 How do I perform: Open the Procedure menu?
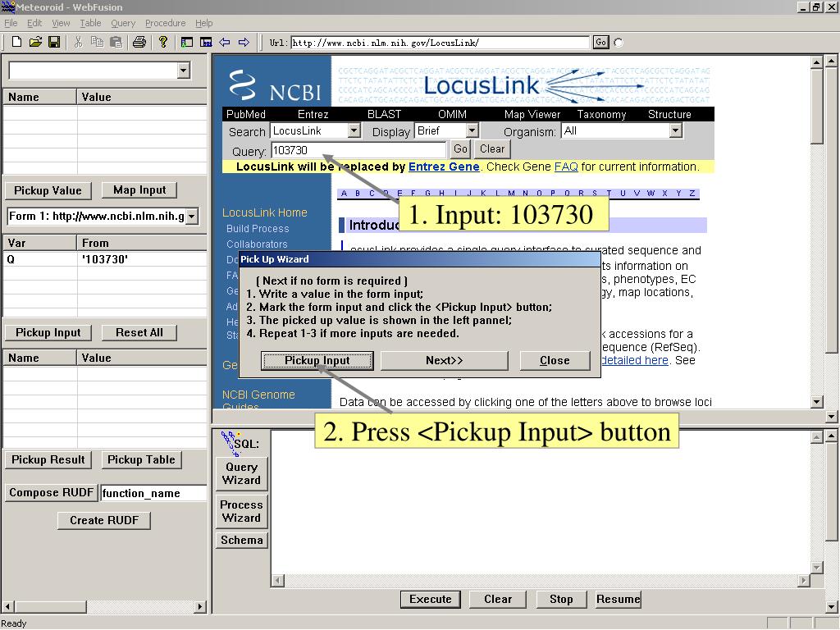(x=166, y=23)
